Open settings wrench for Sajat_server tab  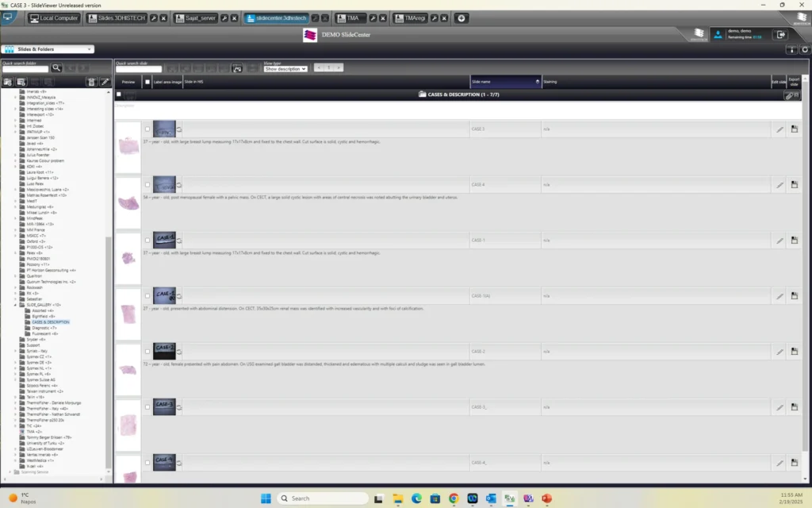(224, 18)
